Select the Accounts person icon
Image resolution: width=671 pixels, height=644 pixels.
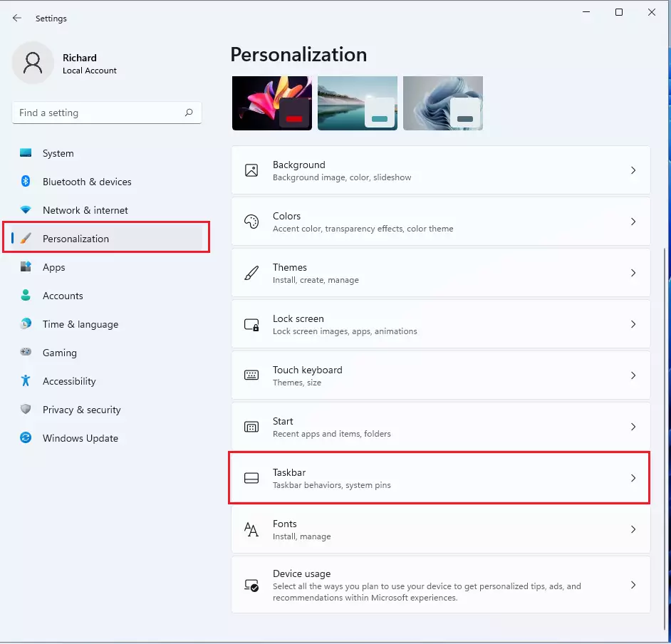point(26,295)
